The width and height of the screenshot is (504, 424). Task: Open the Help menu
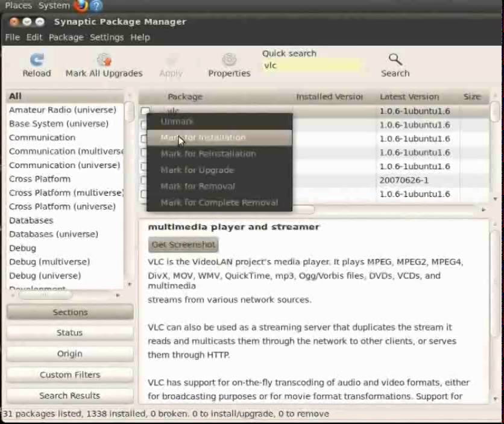140,37
